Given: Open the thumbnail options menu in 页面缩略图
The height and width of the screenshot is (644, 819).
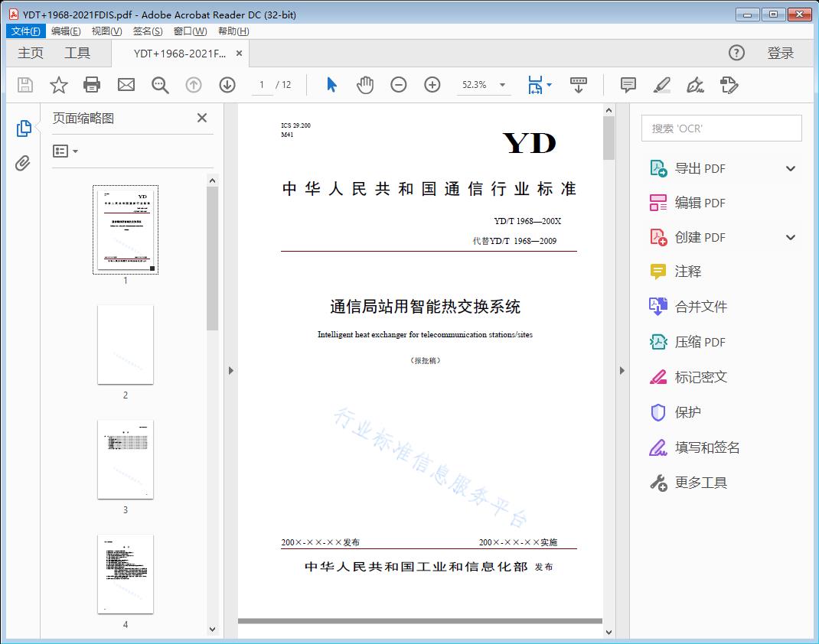Looking at the screenshot, I should tap(65, 151).
